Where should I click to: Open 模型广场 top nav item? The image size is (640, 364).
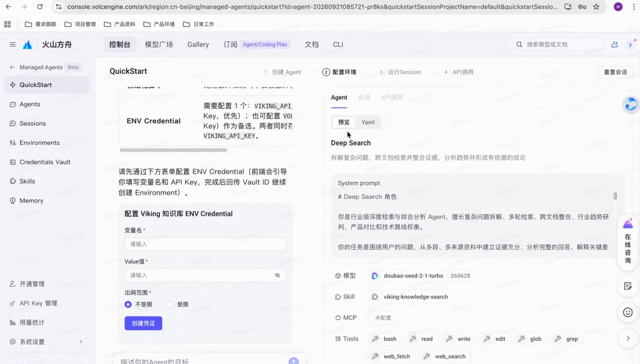[159, 44]
